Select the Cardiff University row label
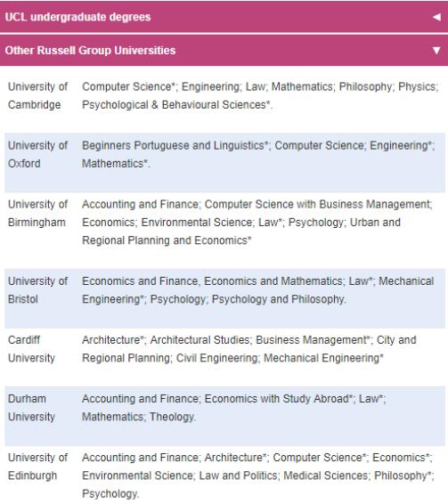 [31, 349]
